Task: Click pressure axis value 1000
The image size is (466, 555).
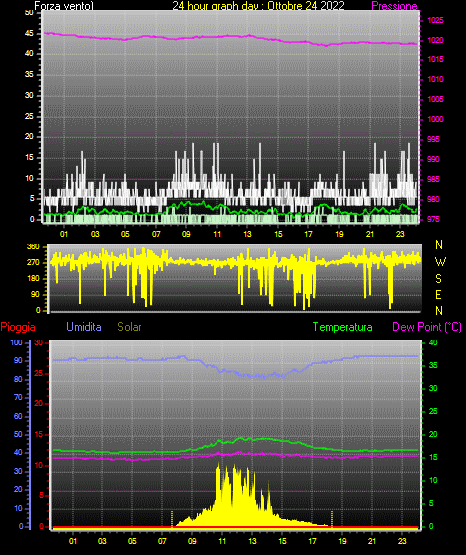Action: [436, 119]
